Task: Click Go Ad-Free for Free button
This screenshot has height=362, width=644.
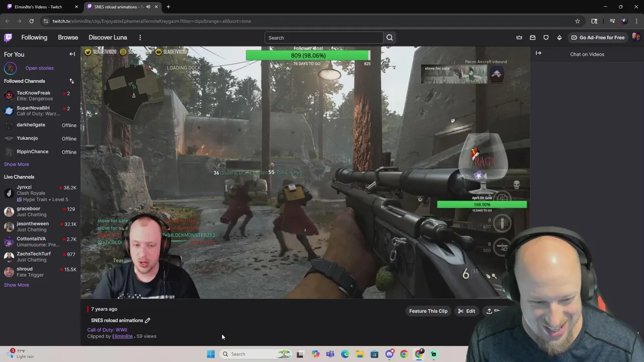Action: pyautogui.click(x=597, y=37)
